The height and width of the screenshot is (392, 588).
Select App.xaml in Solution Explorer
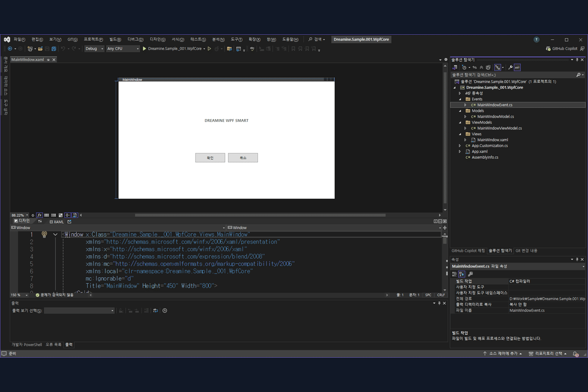[x=480, y=151]
